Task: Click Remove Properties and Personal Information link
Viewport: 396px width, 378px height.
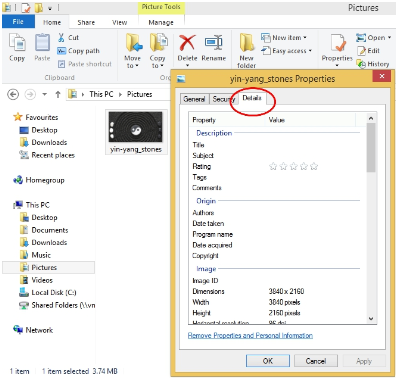Action: [x=250, y=335]
